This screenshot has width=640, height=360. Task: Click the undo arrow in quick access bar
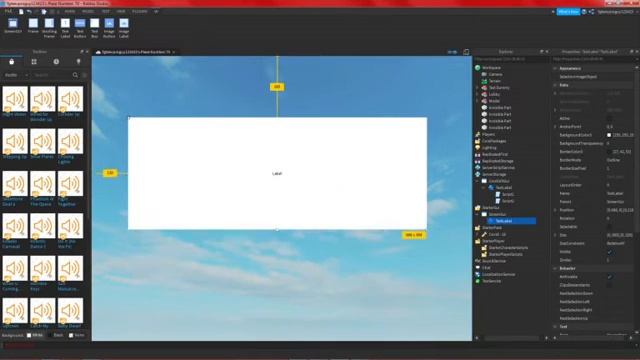coord(29,11)
